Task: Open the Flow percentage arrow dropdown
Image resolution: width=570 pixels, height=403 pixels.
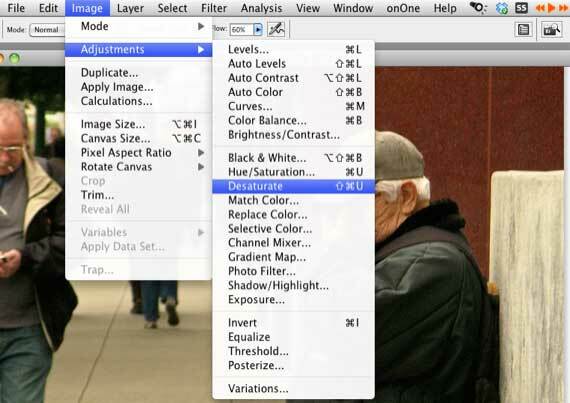Action: [x=258, y=29]
